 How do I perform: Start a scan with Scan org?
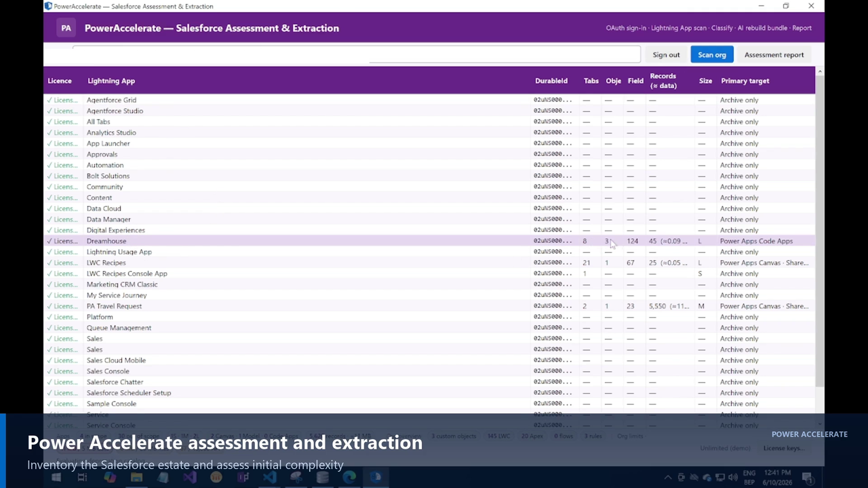tap(712, 55)
